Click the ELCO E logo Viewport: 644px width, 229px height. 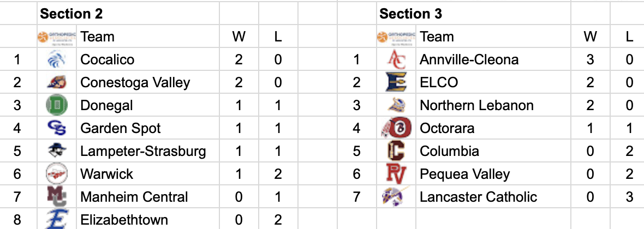coord(396,82)
